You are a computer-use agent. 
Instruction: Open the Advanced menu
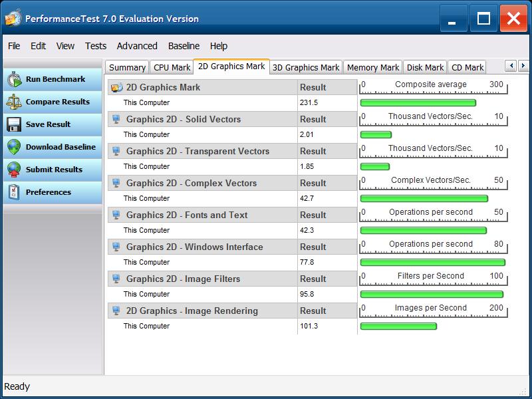137,46
